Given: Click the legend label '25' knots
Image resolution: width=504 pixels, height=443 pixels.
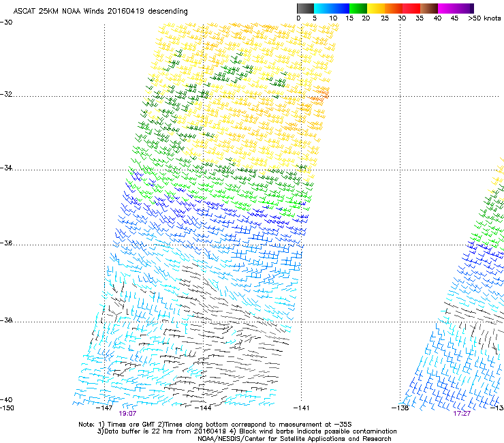Looking at the screenshot, I should click(385, 18).
